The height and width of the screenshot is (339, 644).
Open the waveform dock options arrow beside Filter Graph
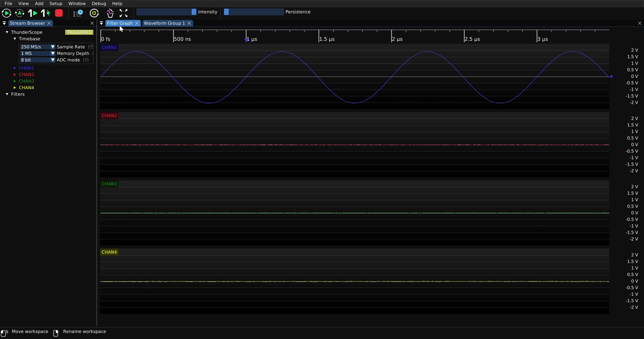click(x=101, y=23)
